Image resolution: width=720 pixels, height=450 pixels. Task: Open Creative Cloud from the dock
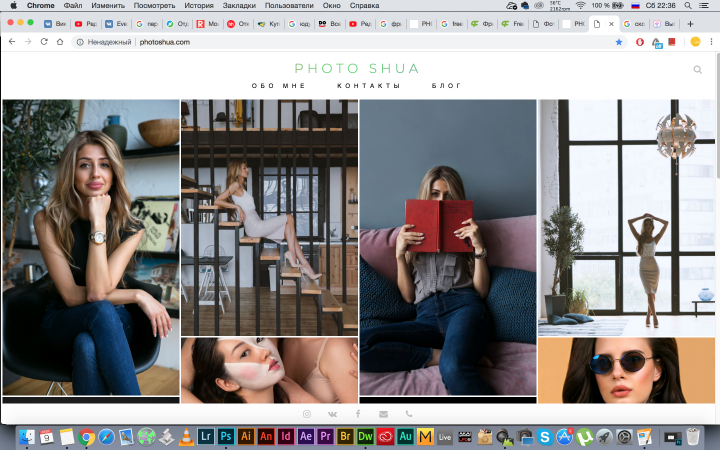(x=385, y=436)
